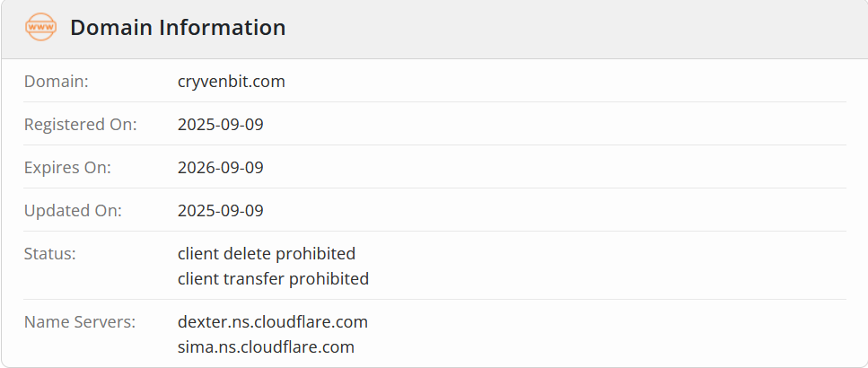Click client transfer prohibited status
The width and height of the screenshot is (868, 368).
[x=273, y=279]
